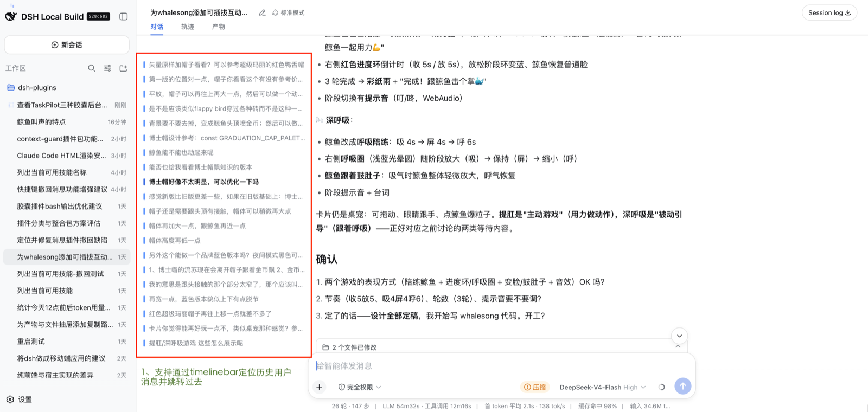
Task: Jump to timeline message 红色超级玛丽帽子再往上移
Action: [x=224, y=313]
